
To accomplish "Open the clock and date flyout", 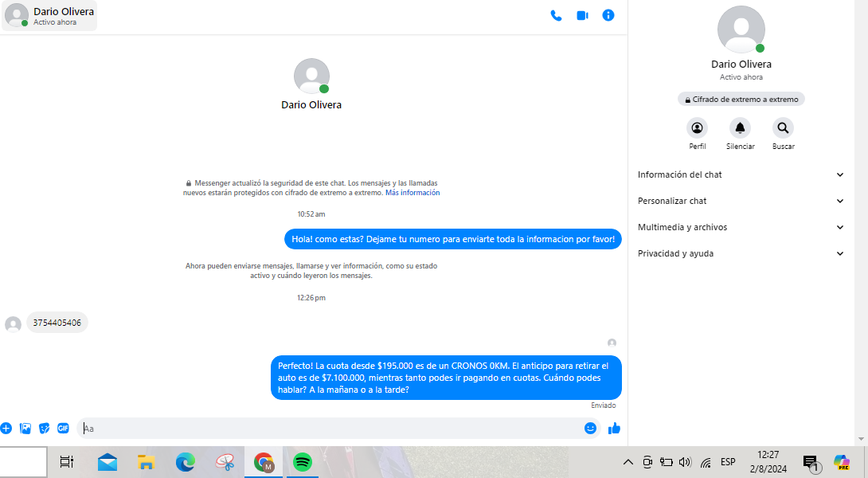I will click(768, 462).
